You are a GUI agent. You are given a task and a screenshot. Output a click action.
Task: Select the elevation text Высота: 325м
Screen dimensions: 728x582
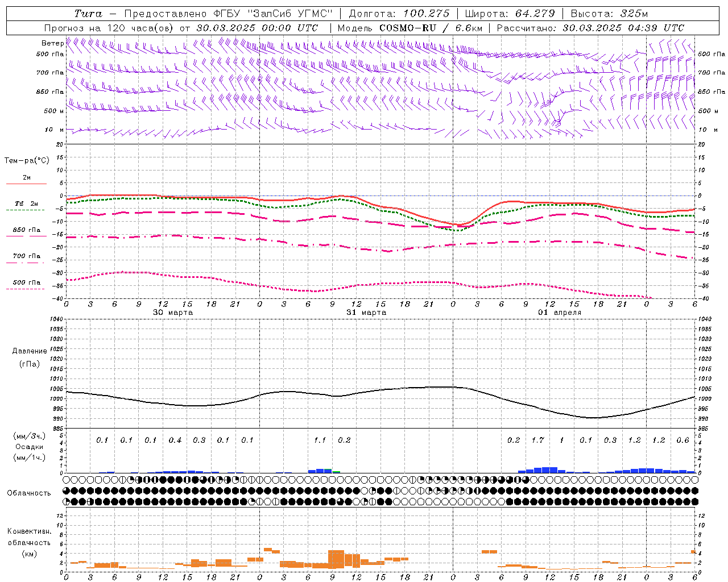point(609,14)
